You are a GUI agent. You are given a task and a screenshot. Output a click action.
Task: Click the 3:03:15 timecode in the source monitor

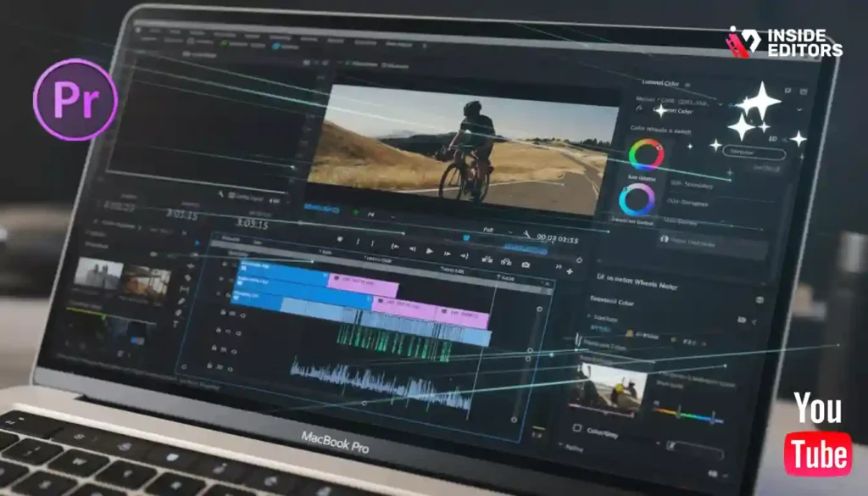252,224
